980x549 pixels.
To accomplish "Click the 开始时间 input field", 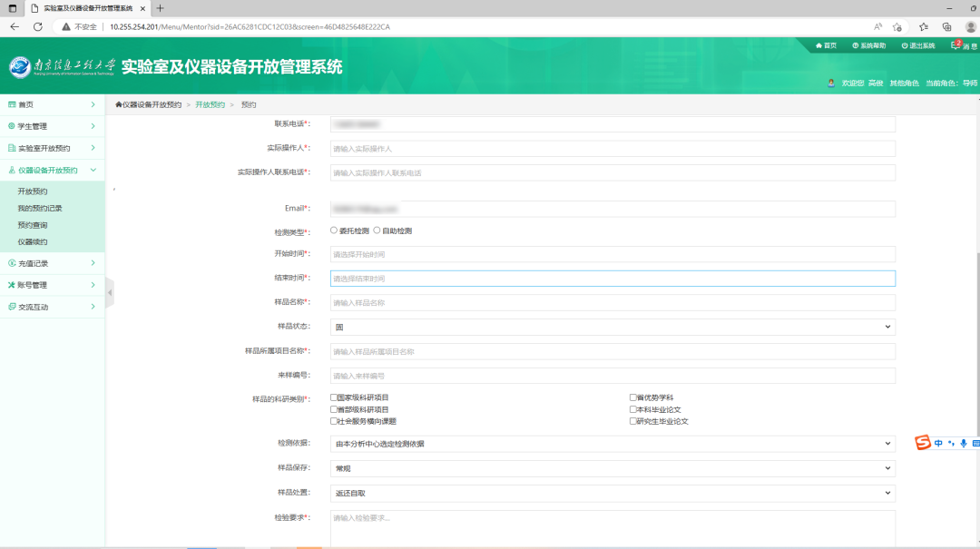I will (x=612, y=254).
